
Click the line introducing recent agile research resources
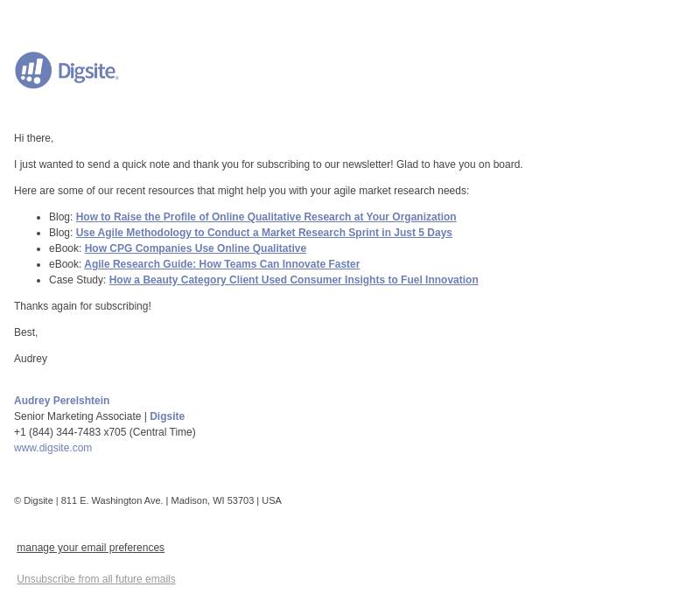(x=241, y=191)
